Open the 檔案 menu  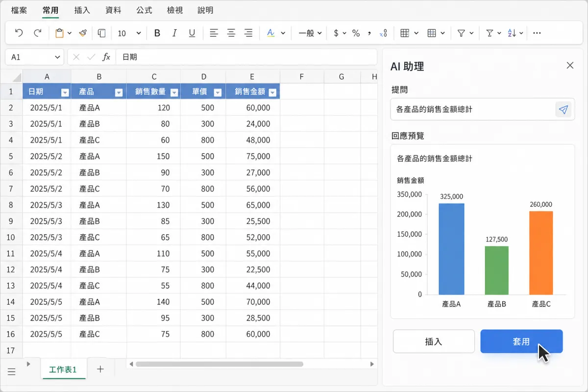point(19,10)
